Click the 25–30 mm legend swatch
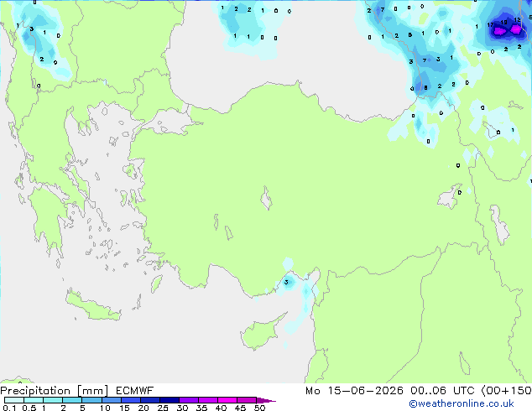 pos(169,400)
